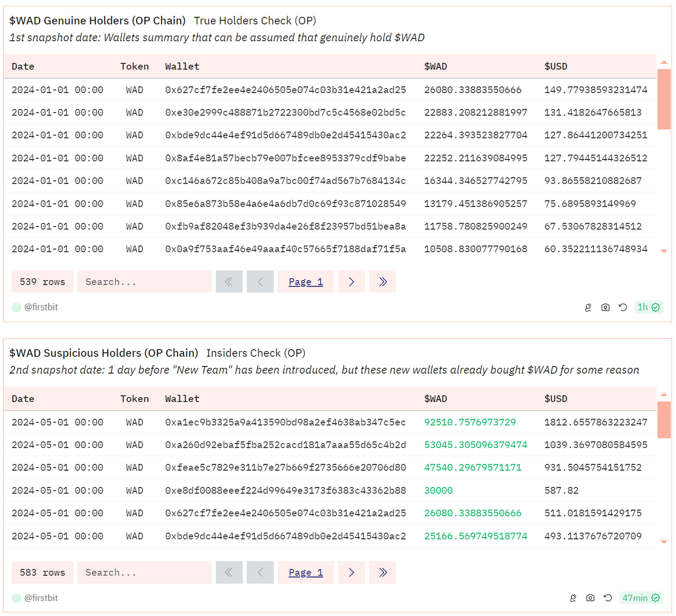The image size is (676, 616).
Task: Select wallet 0xa260d92ebaf5fba252cacd181a7aaa55d65c4b2d
Action: pyautogui.click(x=286, y=445)
